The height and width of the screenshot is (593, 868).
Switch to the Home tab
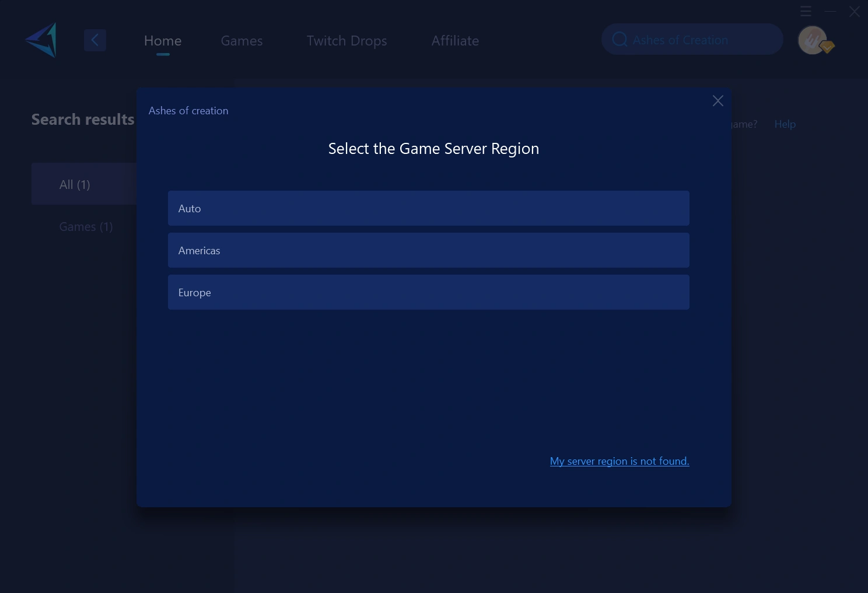pos(163,41)
